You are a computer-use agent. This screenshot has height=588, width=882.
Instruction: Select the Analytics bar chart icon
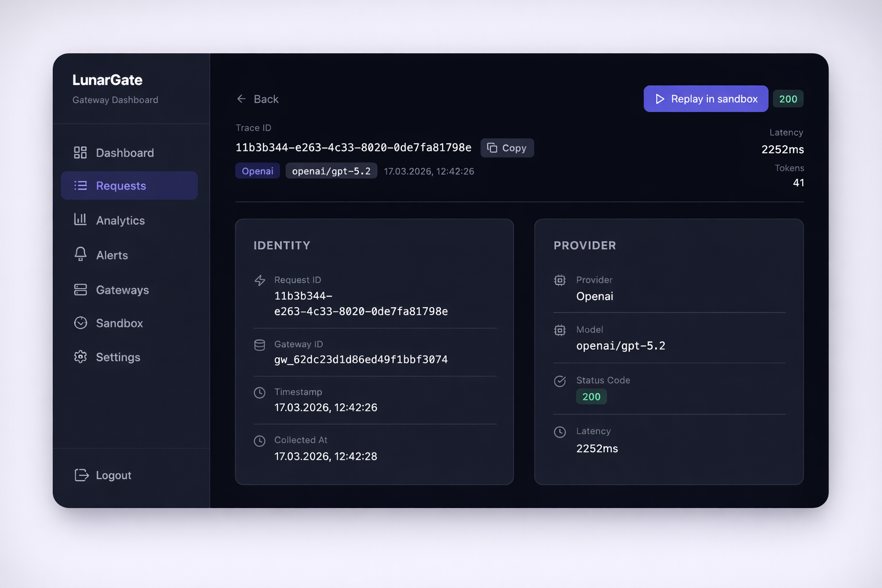80,220
